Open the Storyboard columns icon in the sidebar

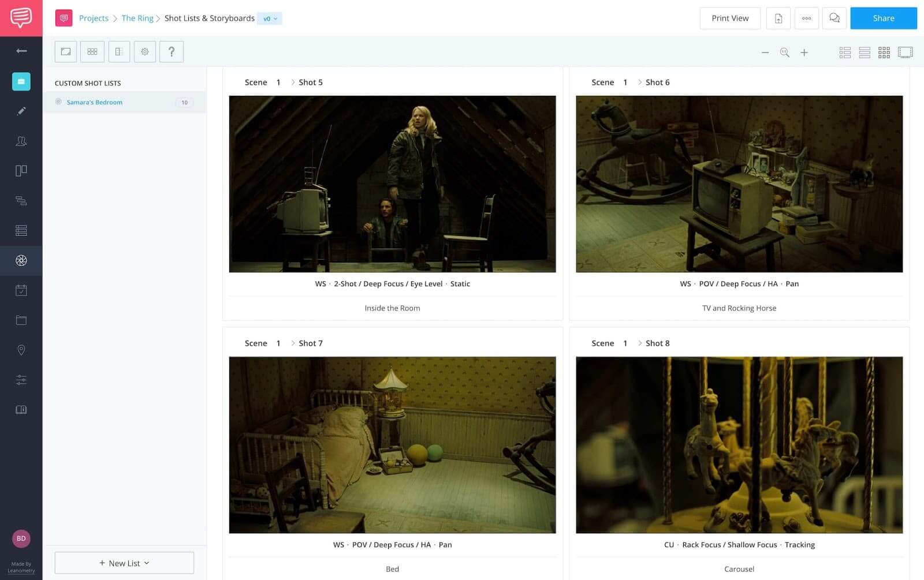(x=21, y=170)
